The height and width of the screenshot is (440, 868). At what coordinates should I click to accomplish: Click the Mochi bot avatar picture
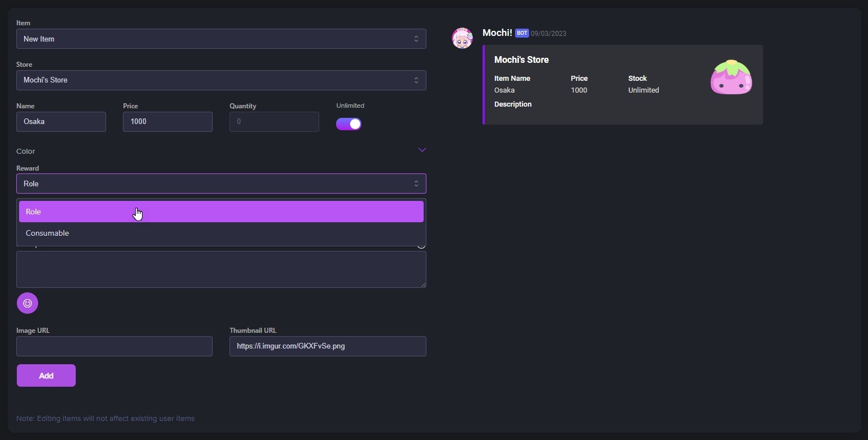pos(462,38)
